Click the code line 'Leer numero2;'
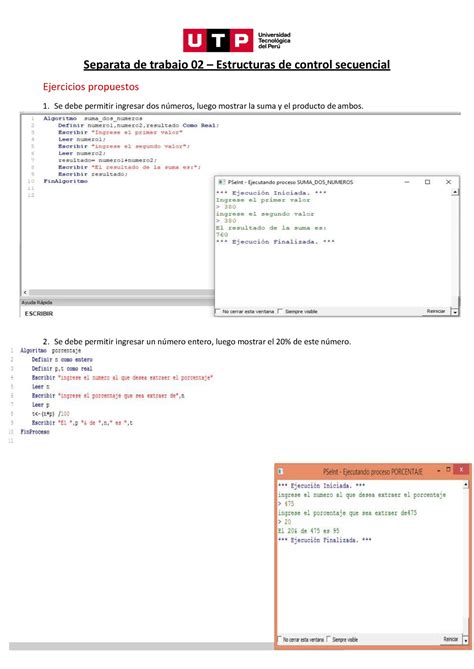474x669 pixels. 82,153
